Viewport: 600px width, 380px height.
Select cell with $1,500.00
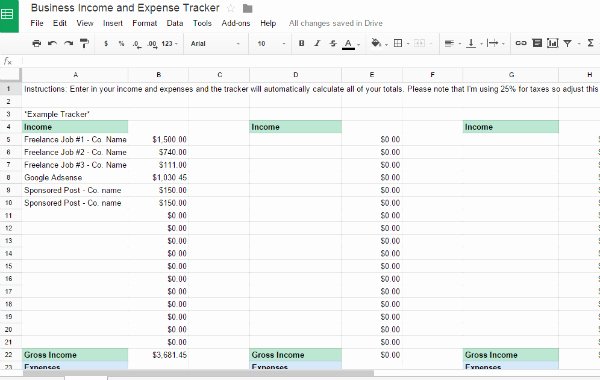point(158,140)
